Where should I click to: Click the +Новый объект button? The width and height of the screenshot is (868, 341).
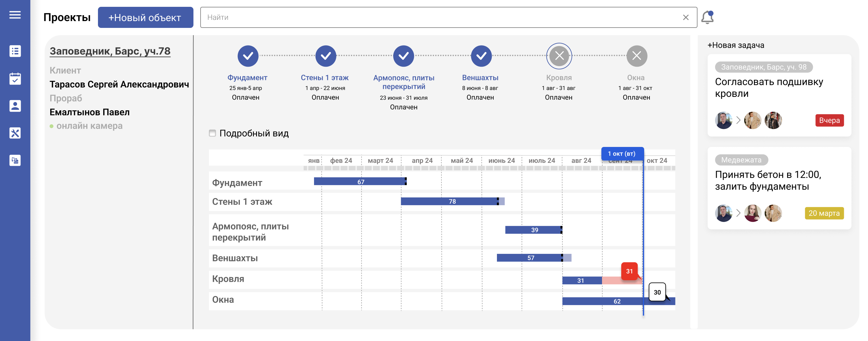[x=145, y=18]
